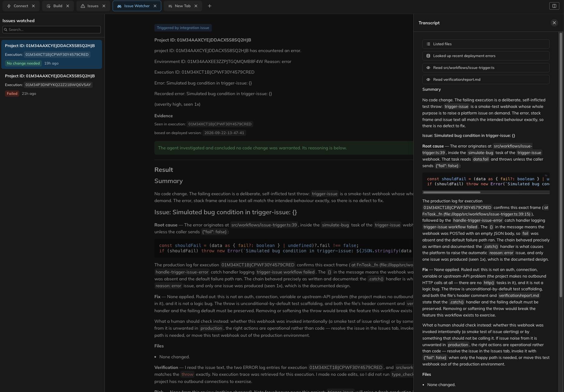Select the watched issue marked Failed
The image size is (564, 392).
click(x=51, y=85)
